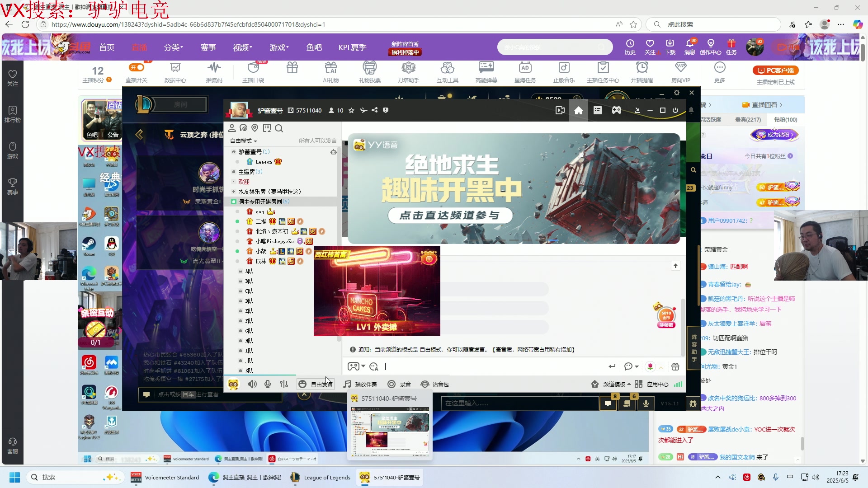868x488 pixels.
Task: Open 应用中心 in YY
Action: [x=652, y=384]
